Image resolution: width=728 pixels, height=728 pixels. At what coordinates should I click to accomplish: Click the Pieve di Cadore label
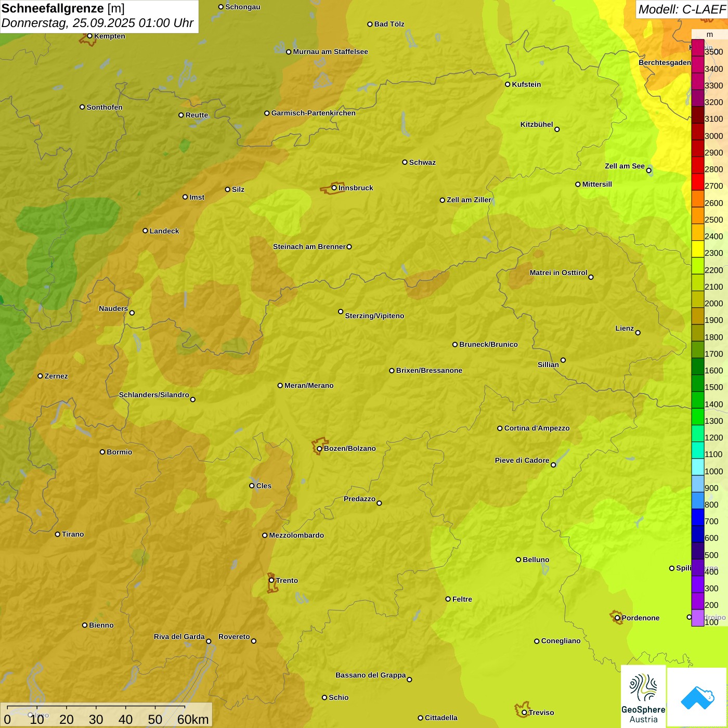point(522,460)
